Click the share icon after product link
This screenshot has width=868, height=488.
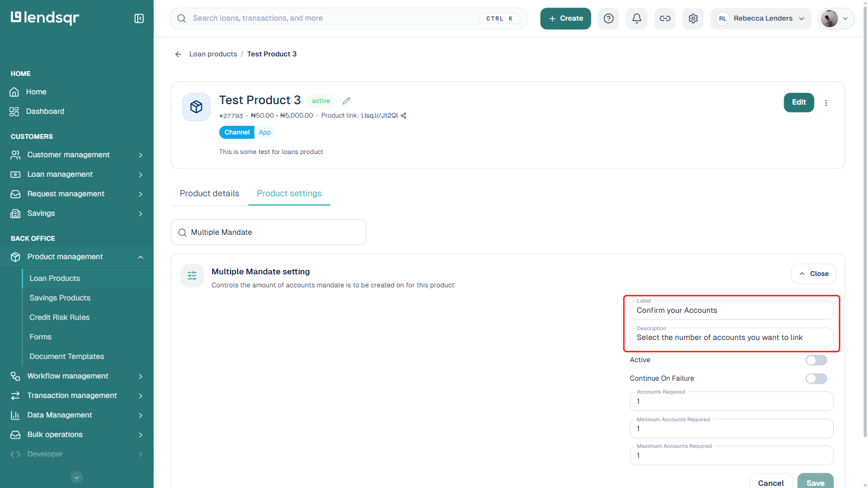click(x=404, y=115)
